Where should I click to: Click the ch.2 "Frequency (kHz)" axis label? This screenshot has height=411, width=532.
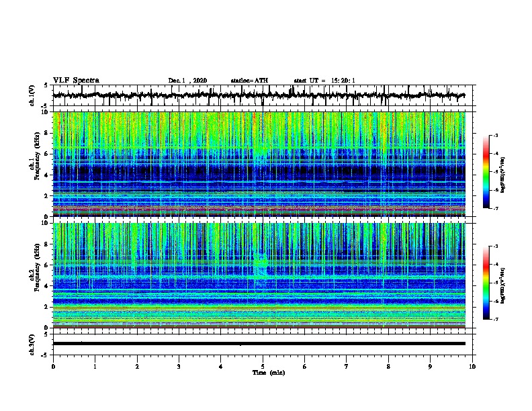tap(37, 267)
